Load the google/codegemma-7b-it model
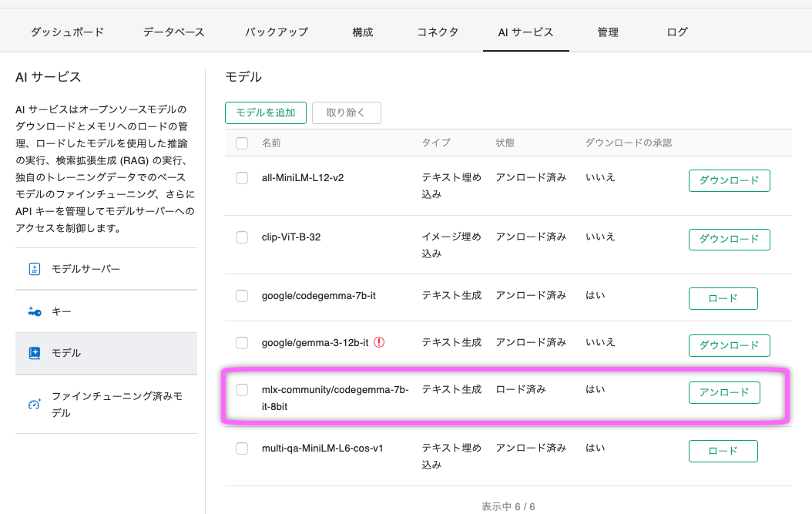Viewport: 812px width, 514px height. [723, 298]
